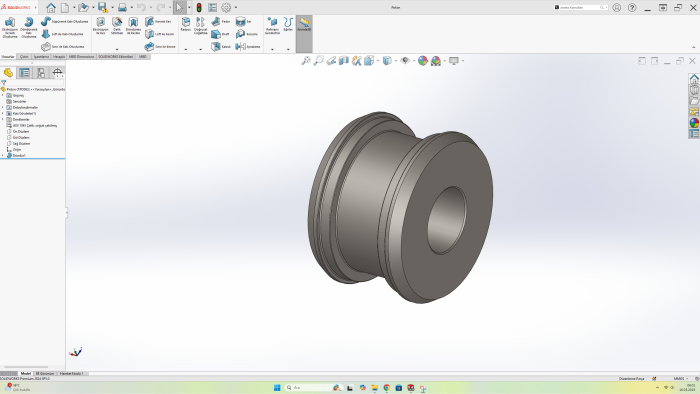
Task: Click the Fillet (Radyus) tool icon
Action: click(186, 22)
